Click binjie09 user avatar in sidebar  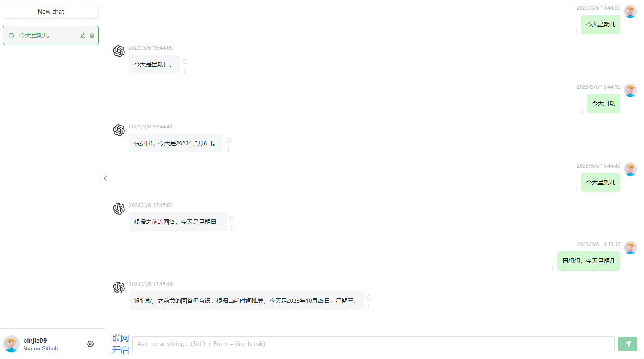click(11, 344)
